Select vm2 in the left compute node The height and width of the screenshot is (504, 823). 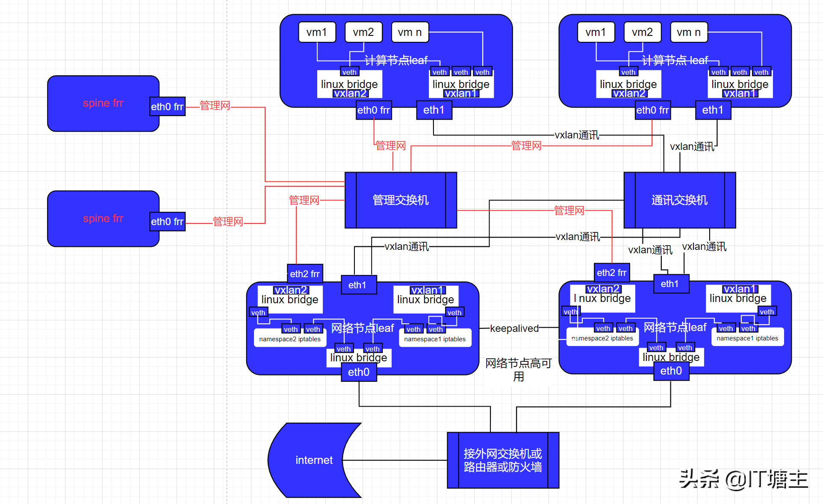[363, 32]
